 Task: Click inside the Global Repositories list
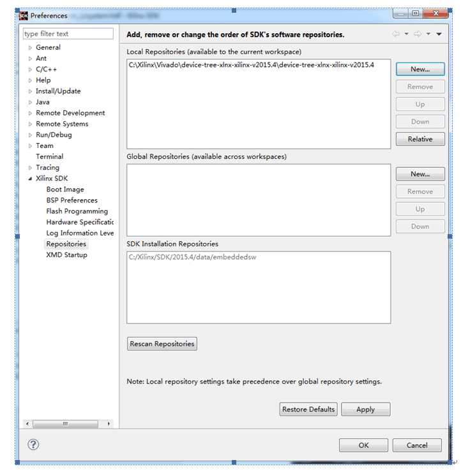coord(259,200)
